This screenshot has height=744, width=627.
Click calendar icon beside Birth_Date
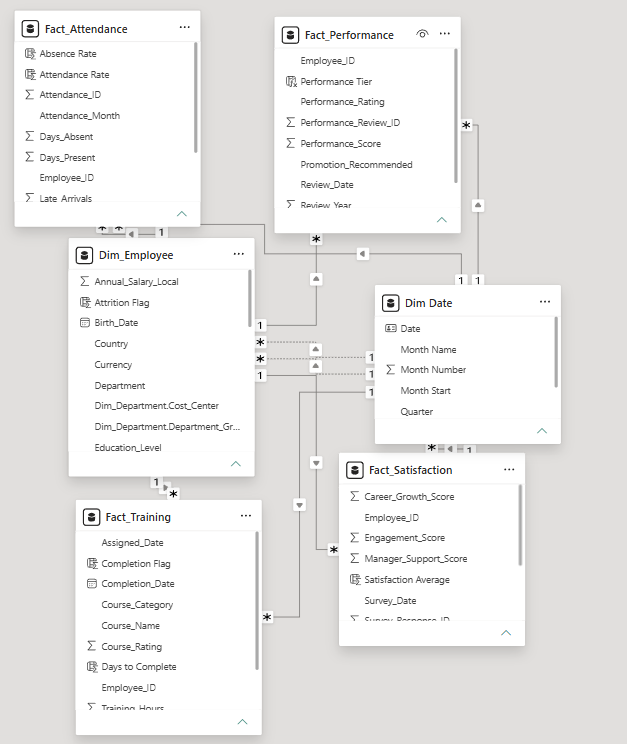85,323
